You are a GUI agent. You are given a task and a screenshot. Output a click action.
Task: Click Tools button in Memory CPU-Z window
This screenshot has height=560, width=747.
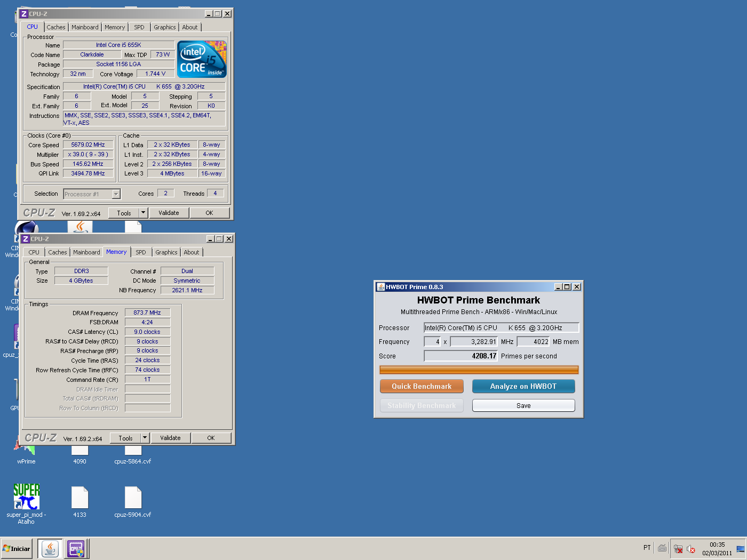point(125,438)
